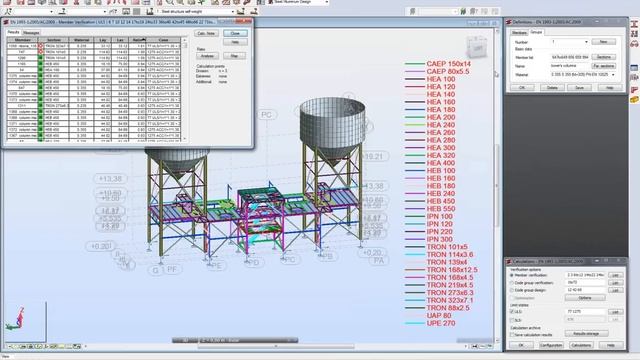Click Delete button in Definitions
640x360 pixels.
pyautogui.click(x=552, y=88)
